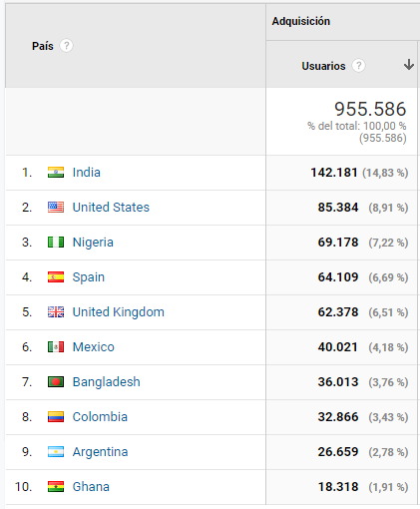The width and height of the screenshot is (420, 509).
Task: Click the Adquisición group header
Action: pyautogui.click(x=301, y=21)
